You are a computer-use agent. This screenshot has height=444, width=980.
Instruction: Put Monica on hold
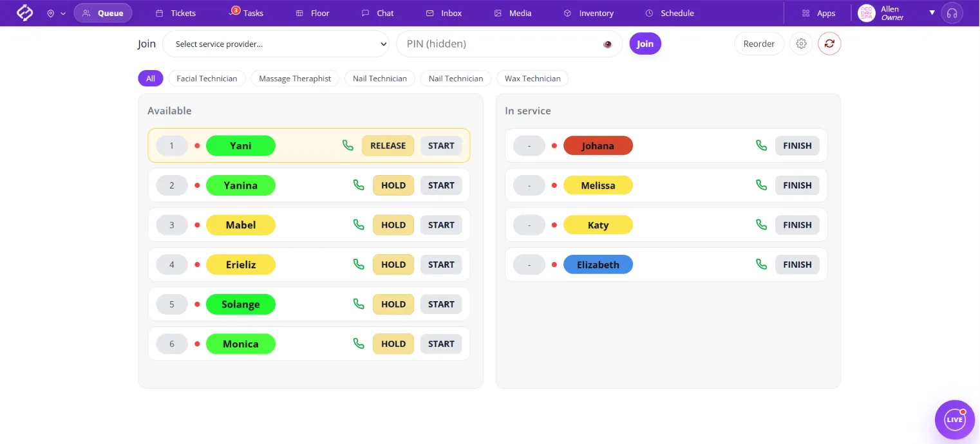[x=393, y=344]
